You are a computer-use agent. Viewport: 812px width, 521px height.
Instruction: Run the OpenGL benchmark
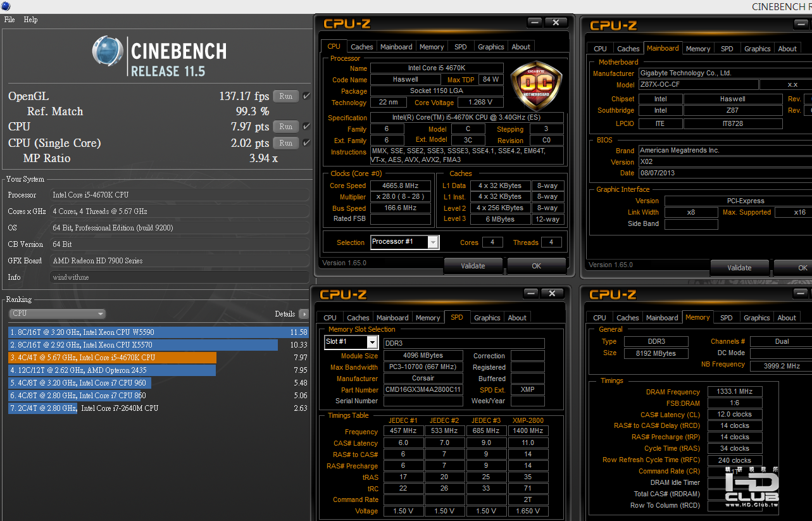(x=286, y=96)
